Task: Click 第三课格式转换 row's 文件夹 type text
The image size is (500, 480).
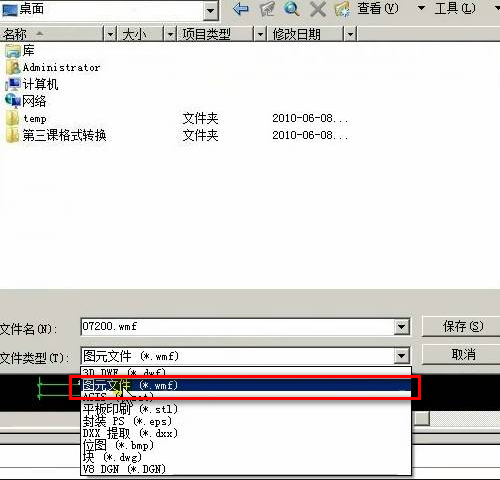Action: (200, 135)
